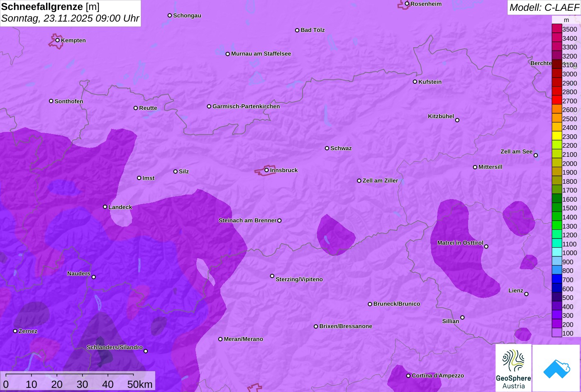Click the 2000 legend value
This screenshot has height=392, width=581.
pyautogui.click(x=570, y=163)
